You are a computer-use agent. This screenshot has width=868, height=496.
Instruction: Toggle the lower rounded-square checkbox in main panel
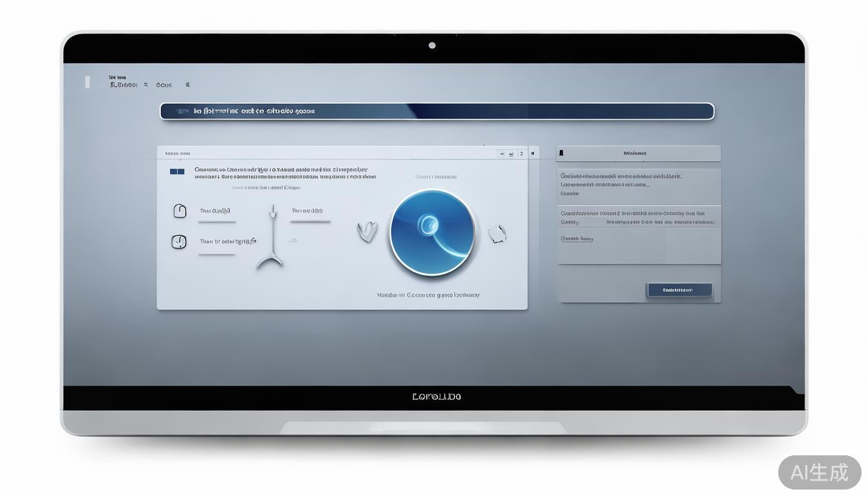pos(179,242)
